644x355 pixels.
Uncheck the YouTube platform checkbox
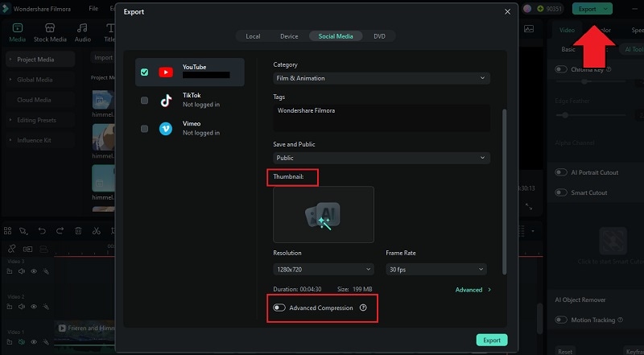coord(144,72)
